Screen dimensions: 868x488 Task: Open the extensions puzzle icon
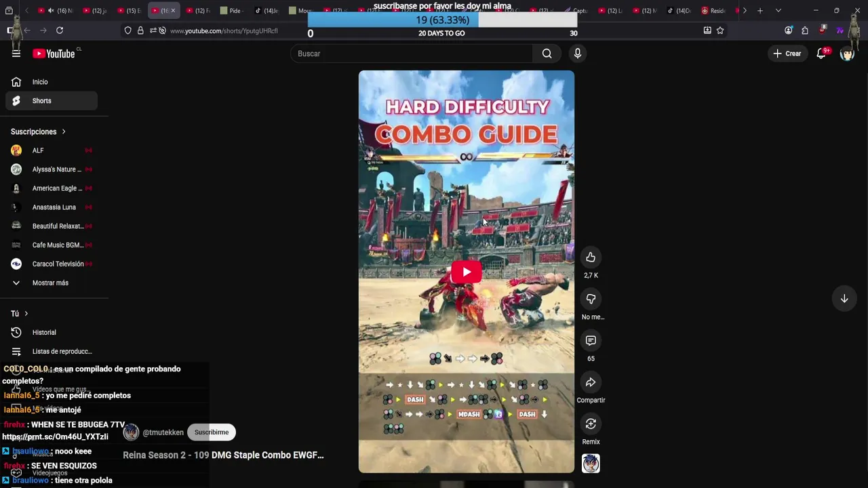pos(805,30)
